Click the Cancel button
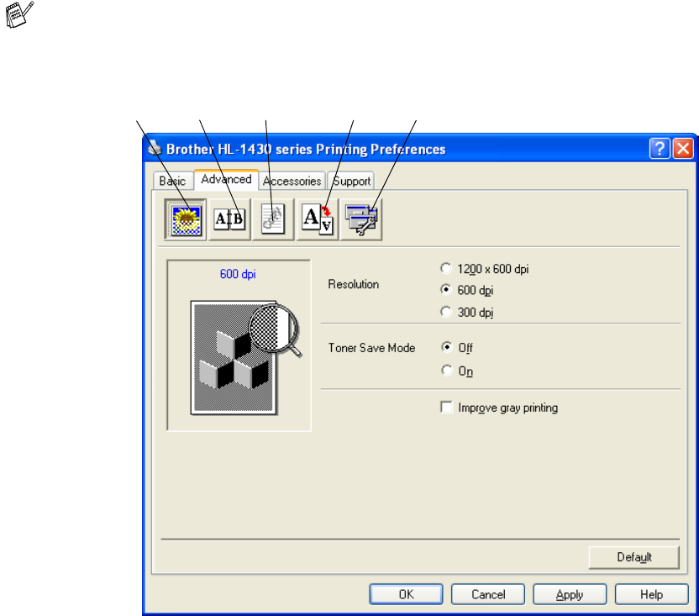Screen dimensions: 699x616 coord(488,594)
